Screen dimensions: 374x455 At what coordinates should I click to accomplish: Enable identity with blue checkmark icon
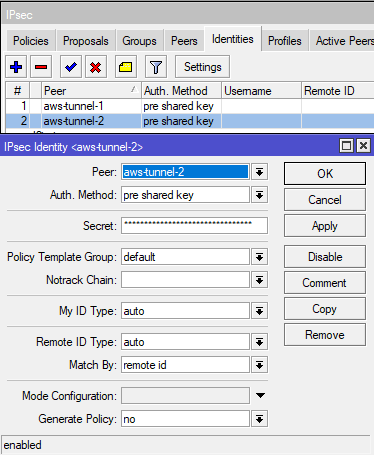(x=71, y=67)
